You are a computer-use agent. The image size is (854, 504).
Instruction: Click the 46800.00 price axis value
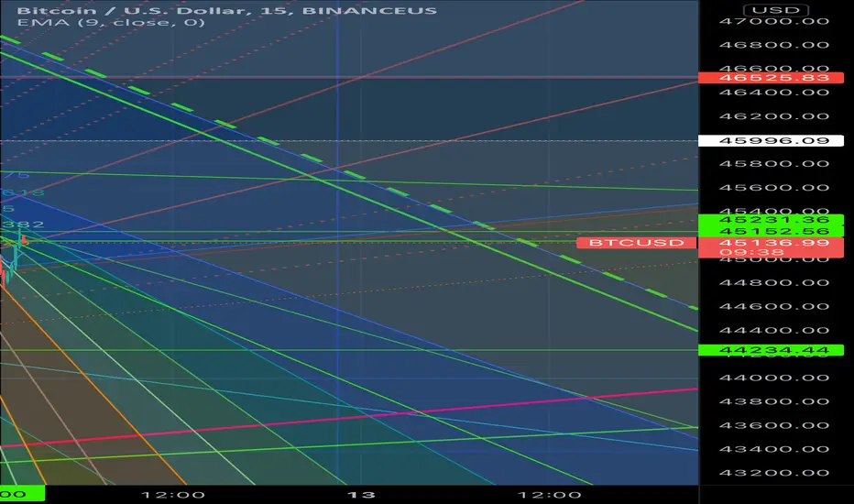click(x=774, y=45)
